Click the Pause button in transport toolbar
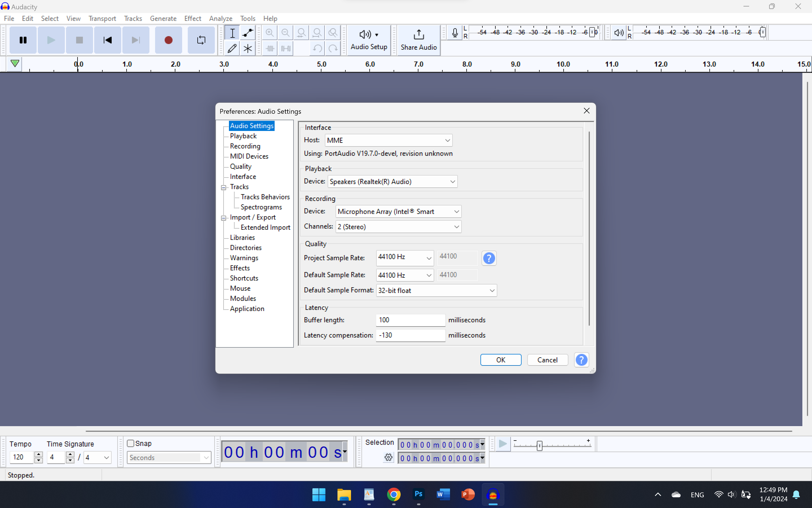The image size is (812, 508). pos(23,40)
